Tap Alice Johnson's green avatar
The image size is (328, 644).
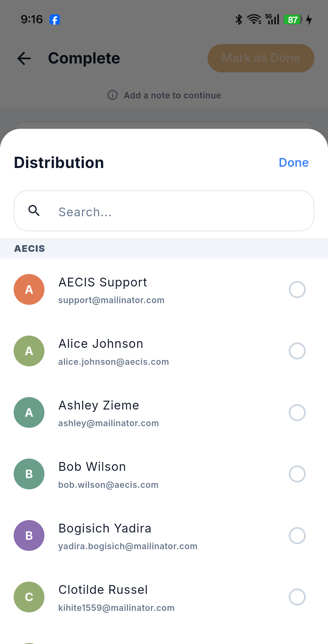click(29, 351)
